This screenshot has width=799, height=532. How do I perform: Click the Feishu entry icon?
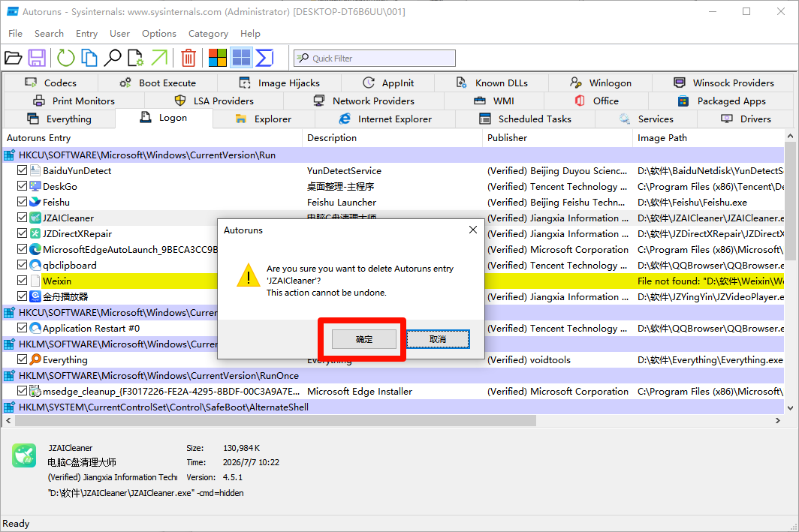[x=35, y=202]
